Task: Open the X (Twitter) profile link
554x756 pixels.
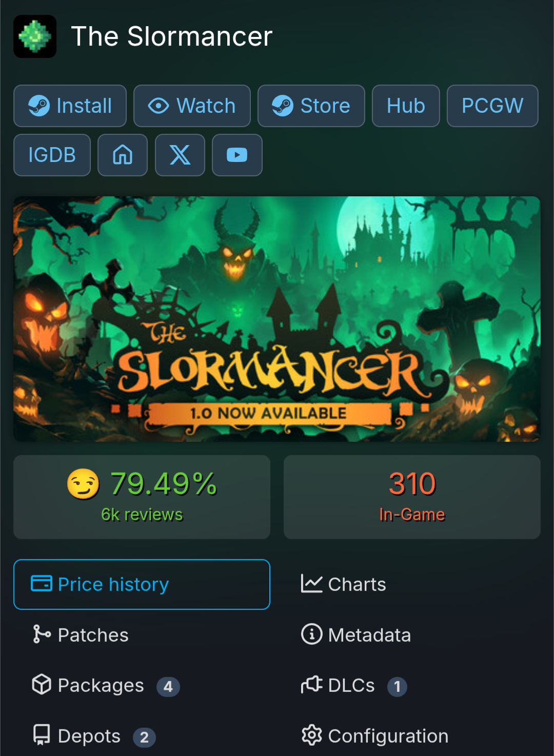Action: coord(180,155)
